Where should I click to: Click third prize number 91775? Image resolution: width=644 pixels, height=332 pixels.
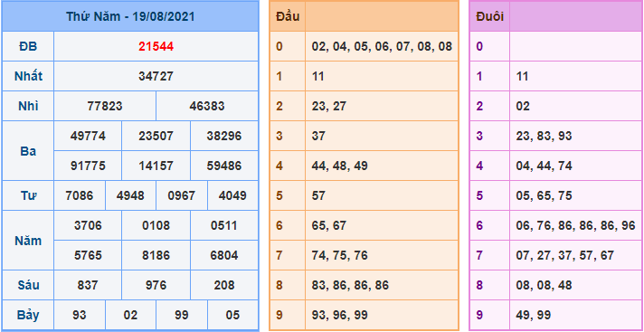point(88,166)
